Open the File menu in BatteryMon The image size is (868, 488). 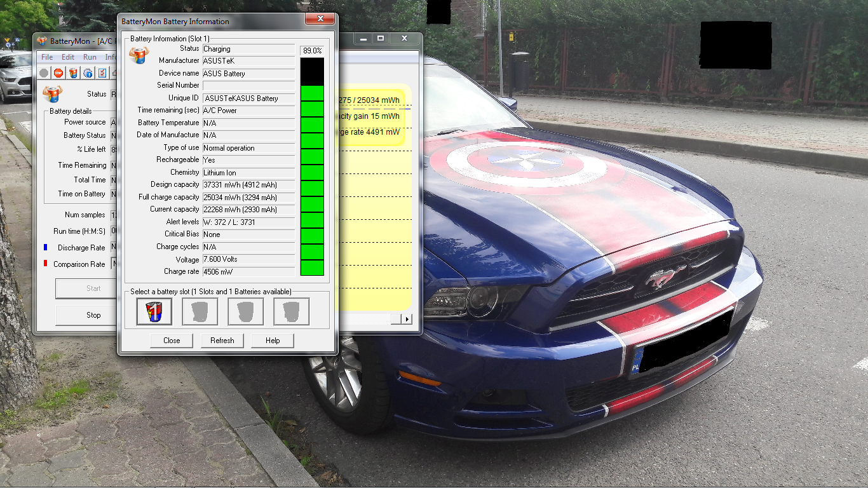click(47, 57)
